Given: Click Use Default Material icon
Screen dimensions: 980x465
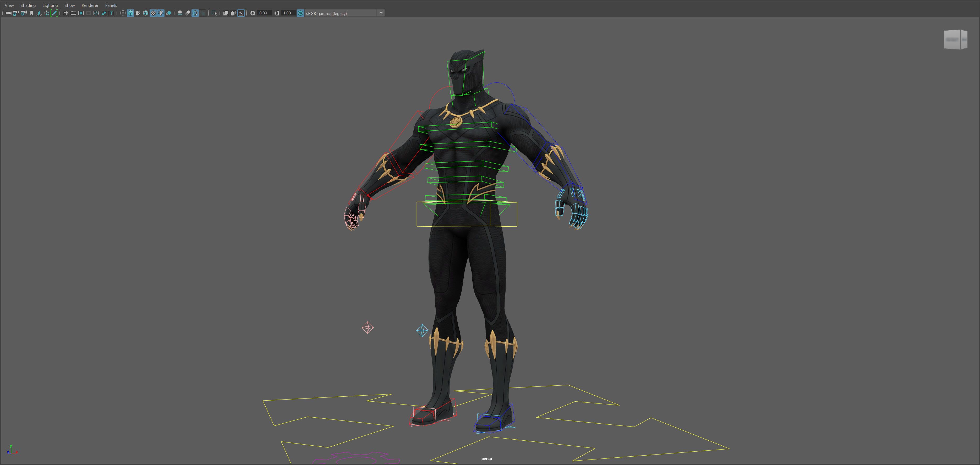Looking at the screenshot, I should 138,13.
